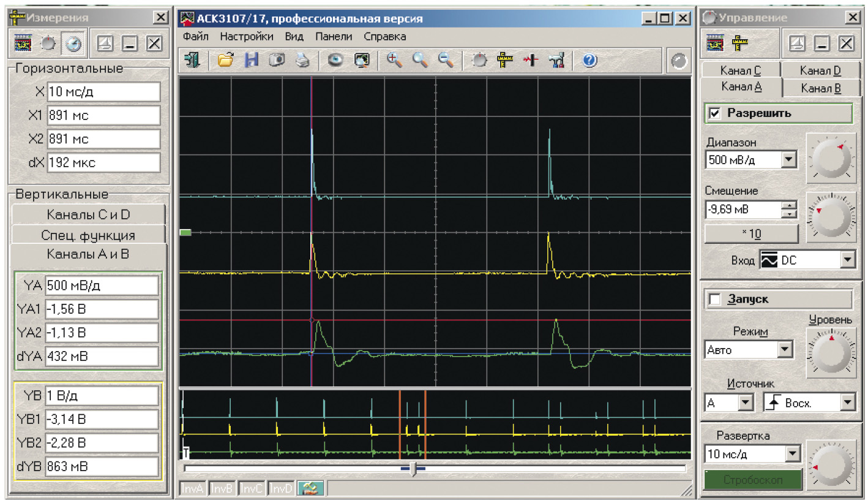Viewport: 868px width, 503px height.
Task: Open file via the yellow folder icon
Action: click(x=226, y=60)
